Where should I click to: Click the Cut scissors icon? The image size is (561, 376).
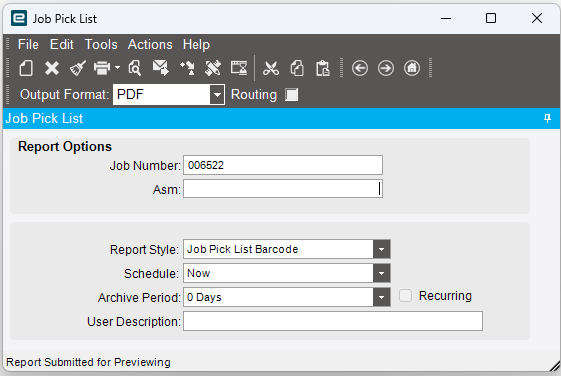tap(271, 68)
